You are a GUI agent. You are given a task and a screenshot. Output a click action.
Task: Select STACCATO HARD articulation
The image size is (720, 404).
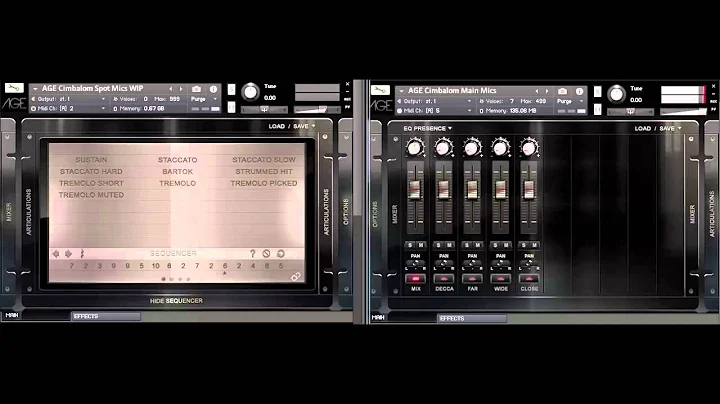[x=91, y=171]
